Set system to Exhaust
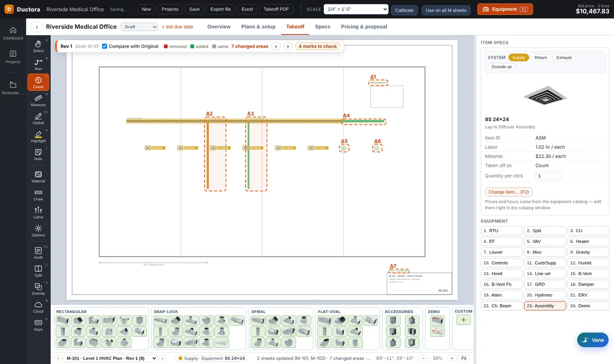 pyautogui.click(x=564, y=57)
